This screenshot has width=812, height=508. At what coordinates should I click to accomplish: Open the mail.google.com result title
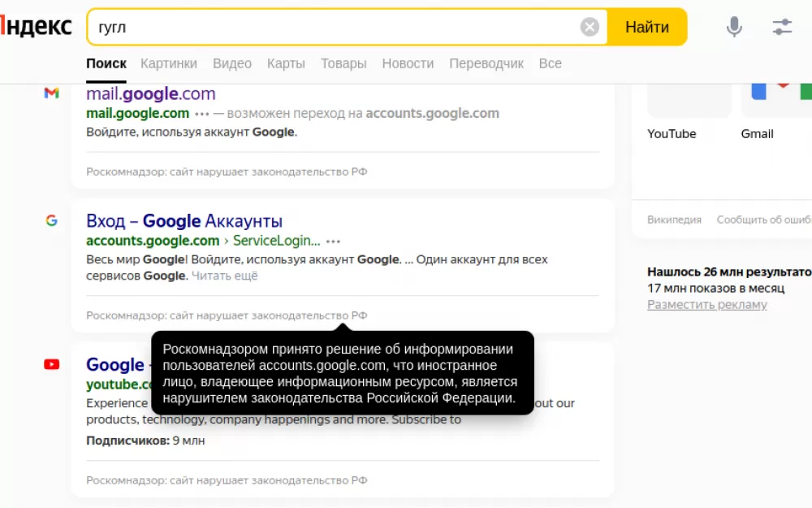tap(151, 93)
